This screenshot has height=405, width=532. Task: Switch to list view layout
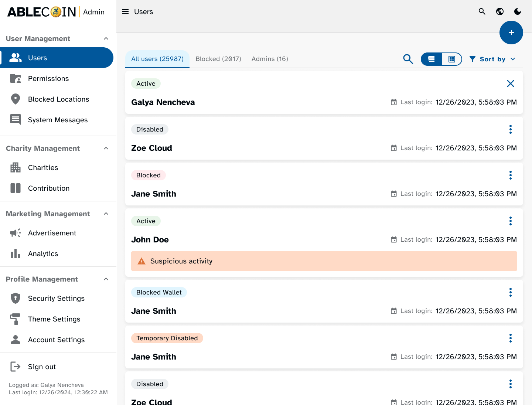click(x=431, y=59)
